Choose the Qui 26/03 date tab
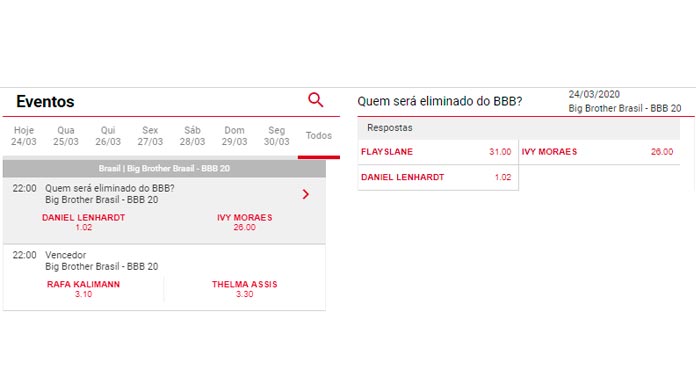Screen dimensions: 696x375 point(108,136)
